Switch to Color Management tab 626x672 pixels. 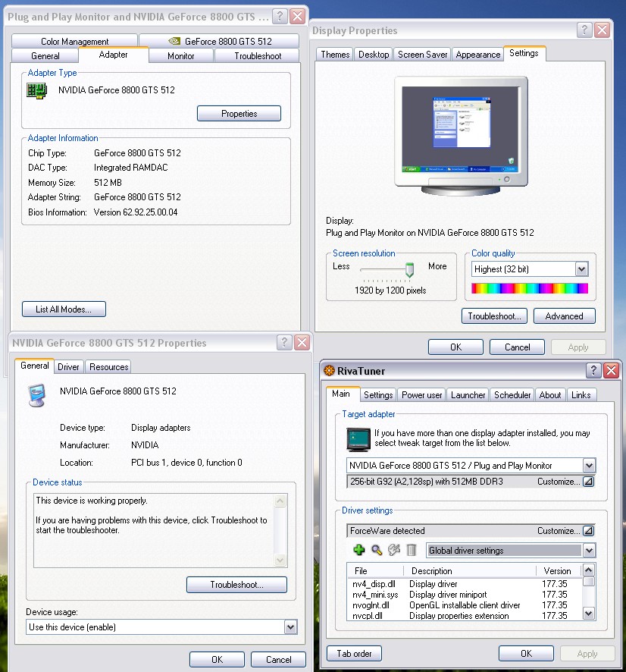pos(74,41)
